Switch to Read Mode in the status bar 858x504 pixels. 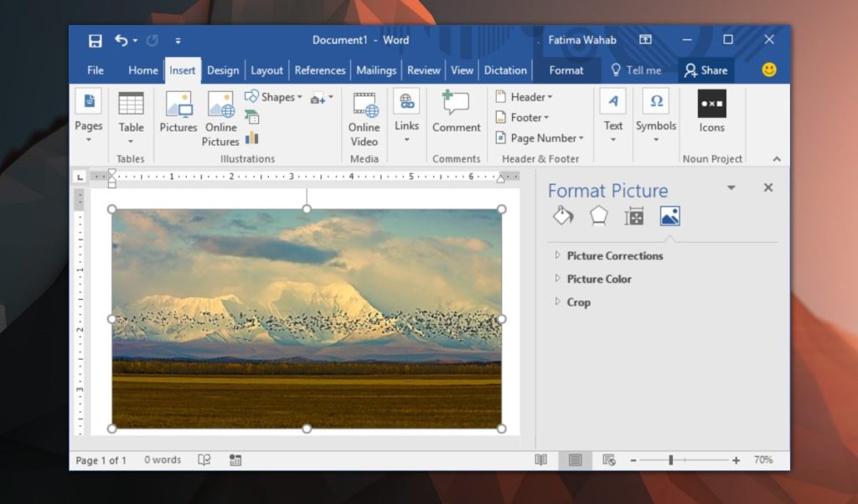[x=540, y=460]
